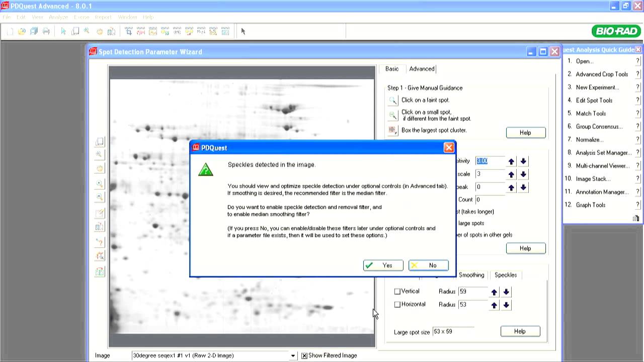Open Analysis Set Manager... in Quick Guide

point(603,153)
